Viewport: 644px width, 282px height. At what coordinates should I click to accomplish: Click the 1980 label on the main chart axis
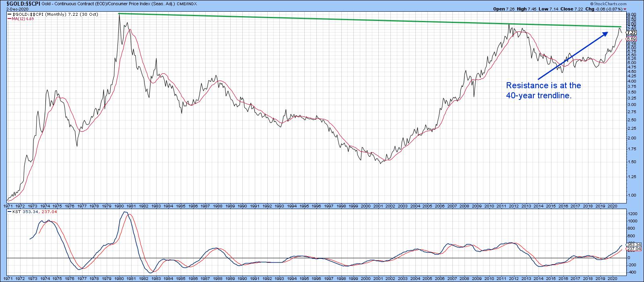[119, 206]
